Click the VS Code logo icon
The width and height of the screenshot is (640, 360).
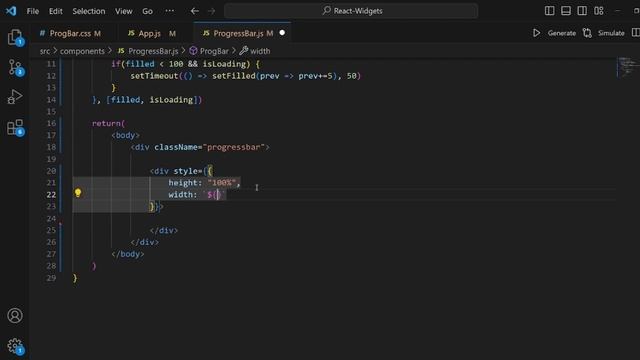[11, 11]
